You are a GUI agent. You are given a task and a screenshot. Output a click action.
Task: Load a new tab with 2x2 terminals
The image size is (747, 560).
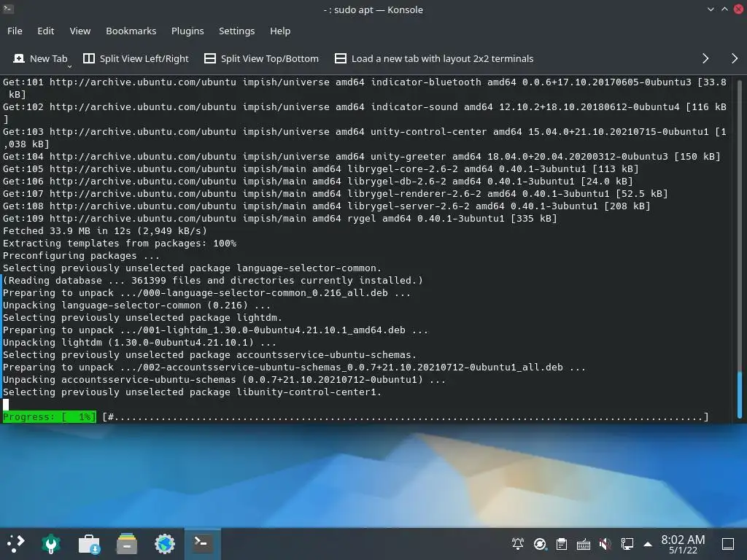point(434,58)
